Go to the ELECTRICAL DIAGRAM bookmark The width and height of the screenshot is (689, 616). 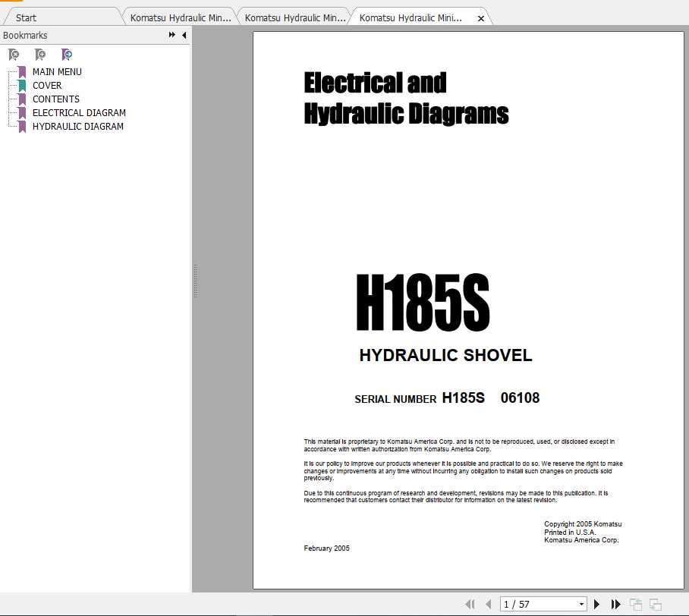79,113
